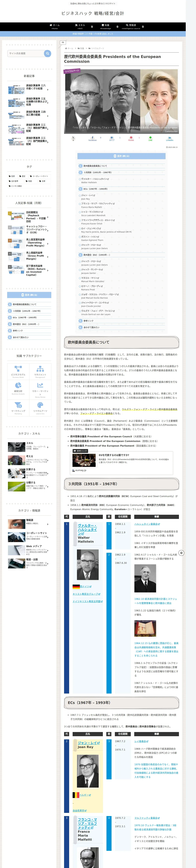Jump to sidebar TOC item 参考リンク

pos(18,331)
